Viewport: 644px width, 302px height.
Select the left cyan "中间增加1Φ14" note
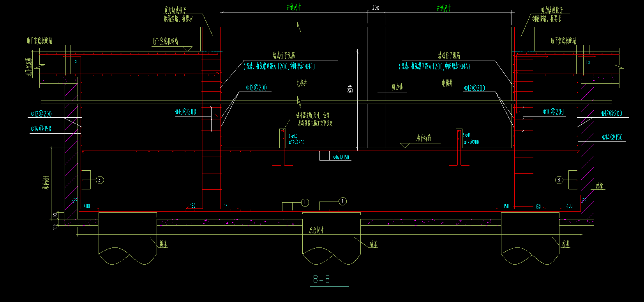click(x=302, y=67)
